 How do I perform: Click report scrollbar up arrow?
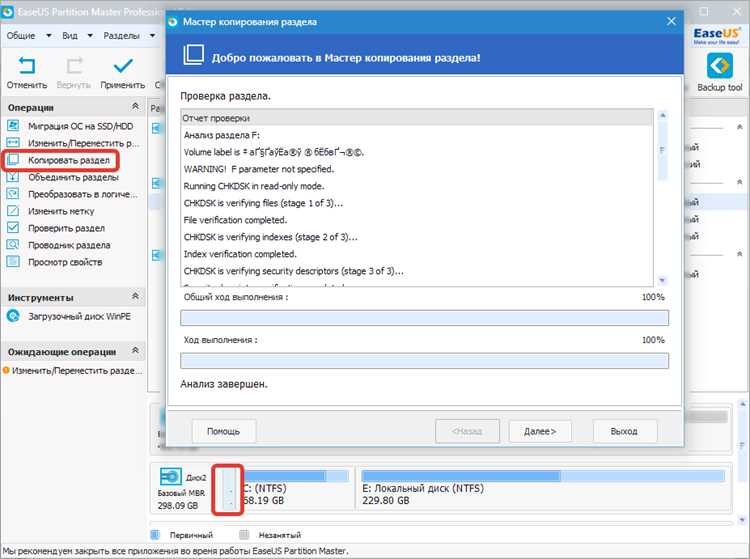point(662,115)
